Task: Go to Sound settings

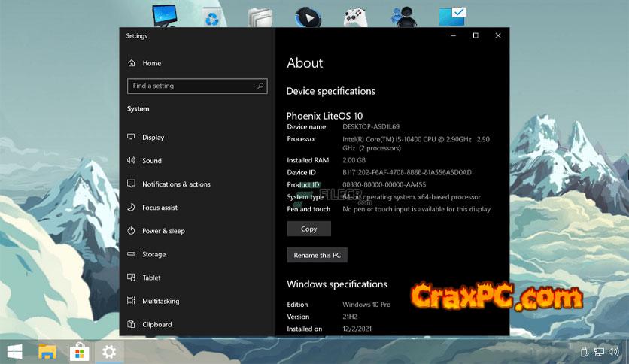Action: pos(151,161)
